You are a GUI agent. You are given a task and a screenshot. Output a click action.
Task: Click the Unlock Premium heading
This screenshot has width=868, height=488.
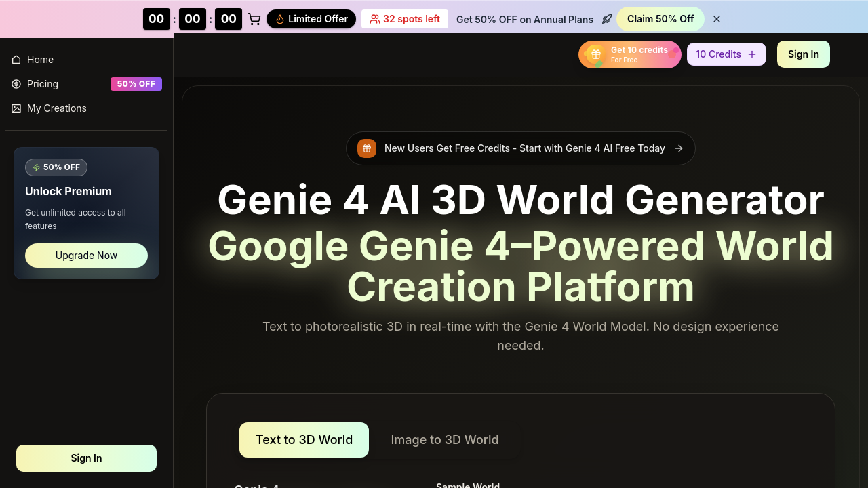click(x=68, y=191)
